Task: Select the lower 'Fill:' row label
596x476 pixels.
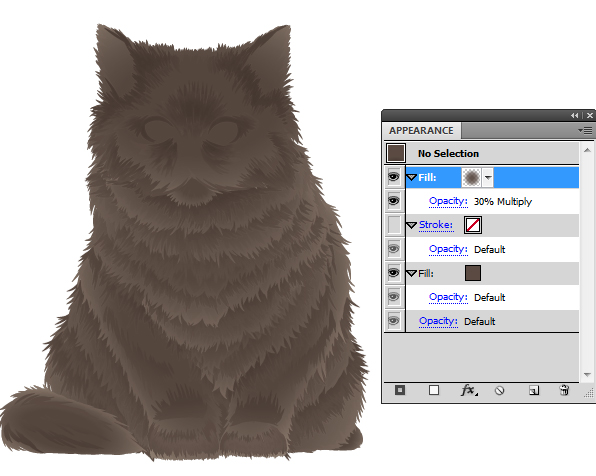Action: (426, 273)
